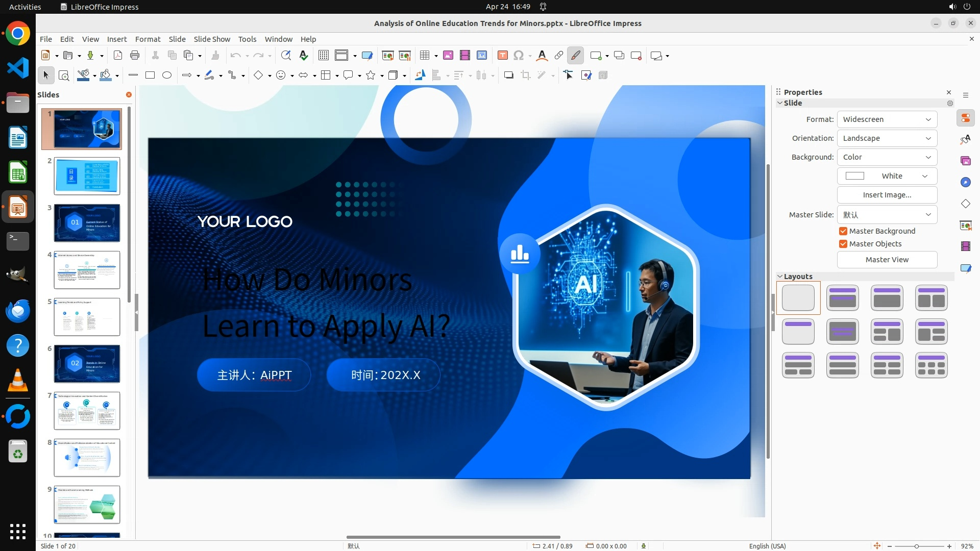Image resolution: width=980 pixels, height=551 pixels.
Task: Open the Format menu
Action: pos(148,39)
